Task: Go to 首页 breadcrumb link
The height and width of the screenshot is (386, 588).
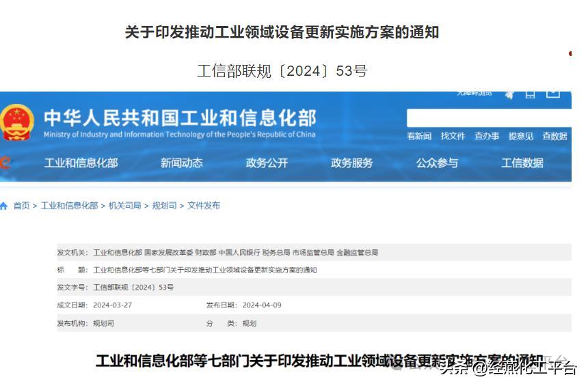Action: 21,206
